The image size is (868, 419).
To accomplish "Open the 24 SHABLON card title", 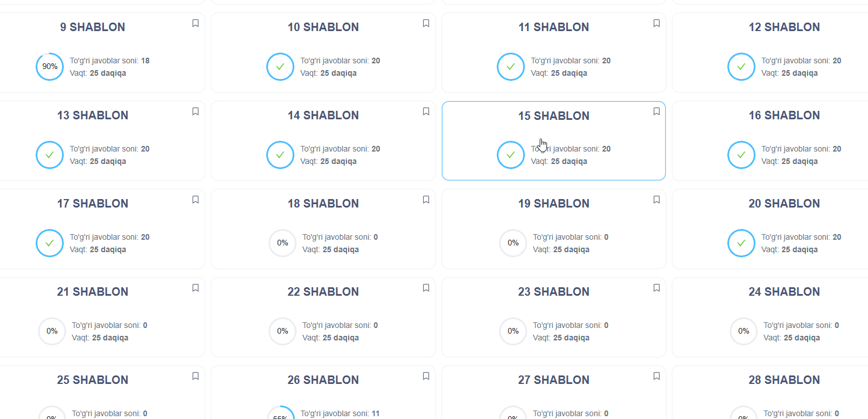I will pos(784,292).
